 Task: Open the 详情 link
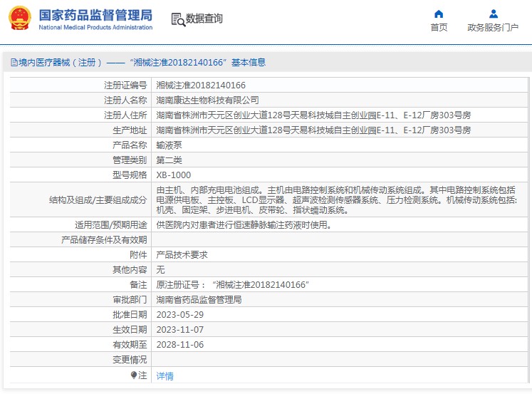[165, 375]
